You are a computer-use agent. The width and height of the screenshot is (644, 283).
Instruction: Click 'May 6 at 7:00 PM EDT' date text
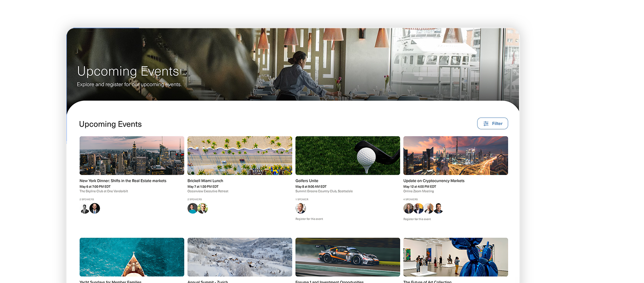[x=95, y=187]
